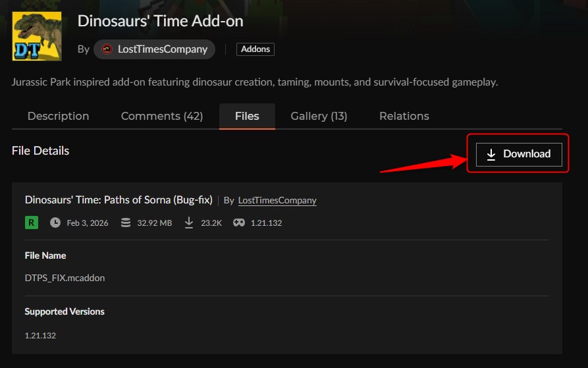Select the Files tab
Image resolution: width=588 pixels, height=368 pixels.
point(247,116)
